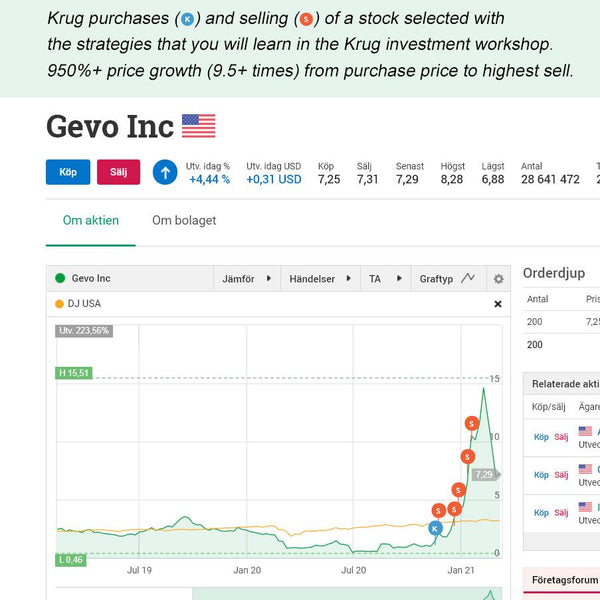600x600 pixels.
Task: Click the L 0,46 low label
Action: (71, 560)
